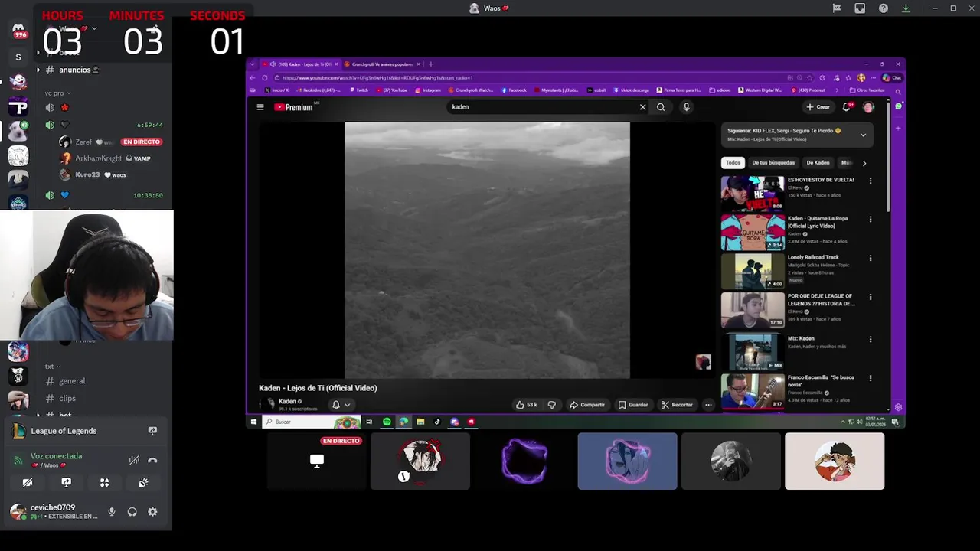Toggle noise suppression in voice panel
Viewport: 980px width, 551px height.
pos(134,460)
